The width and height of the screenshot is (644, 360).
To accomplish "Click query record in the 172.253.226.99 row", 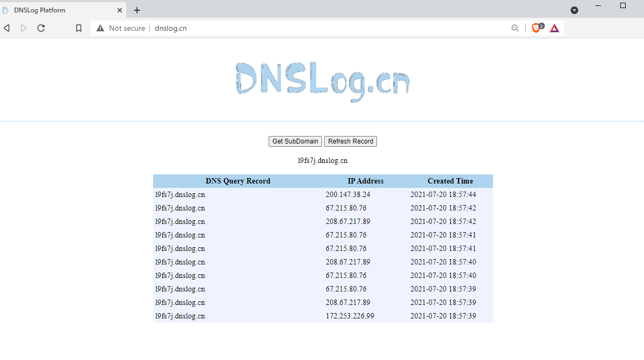I will [x=180, y=316].
